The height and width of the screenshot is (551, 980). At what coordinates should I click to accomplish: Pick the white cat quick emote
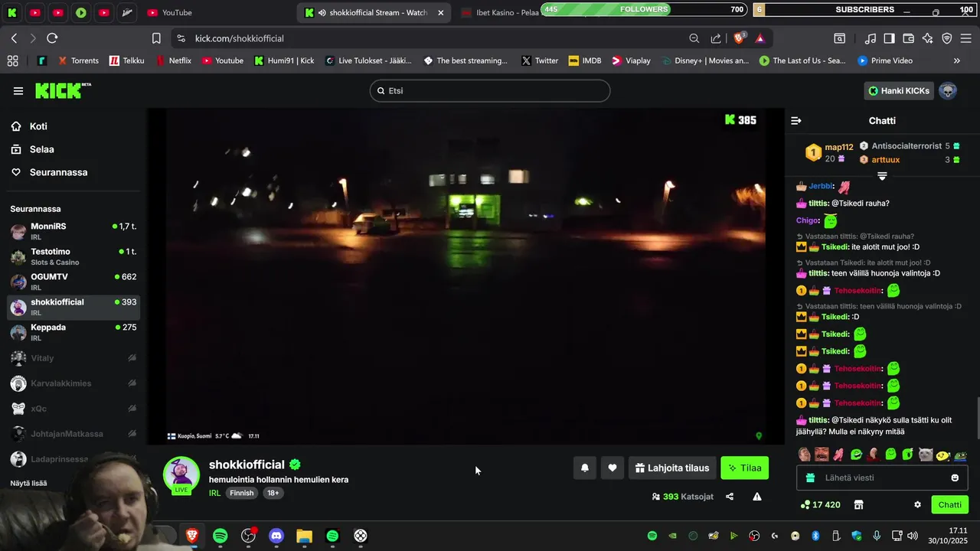click(x=926, y=455)
